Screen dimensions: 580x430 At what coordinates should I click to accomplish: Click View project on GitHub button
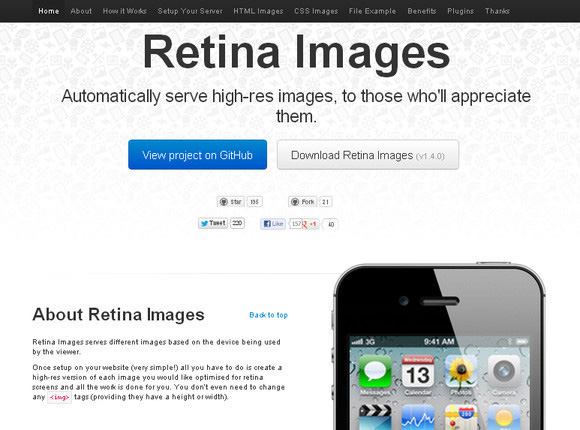[198, 155]
